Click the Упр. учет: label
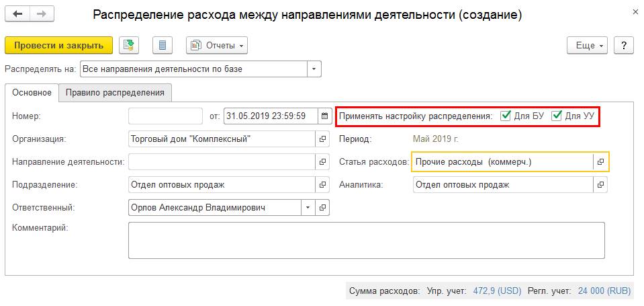644x306 pixels. [447, 291]
